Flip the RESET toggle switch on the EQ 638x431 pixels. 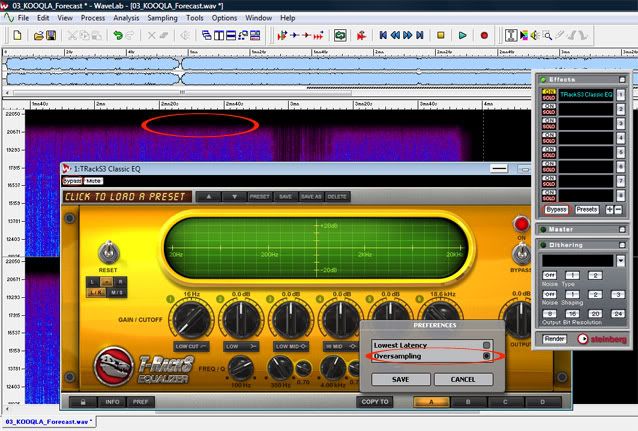coord(108,252)
